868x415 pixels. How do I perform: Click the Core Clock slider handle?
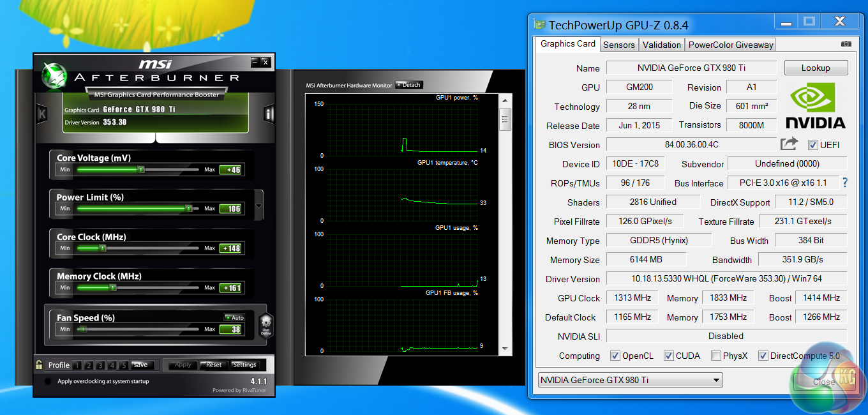click(102, 248)
